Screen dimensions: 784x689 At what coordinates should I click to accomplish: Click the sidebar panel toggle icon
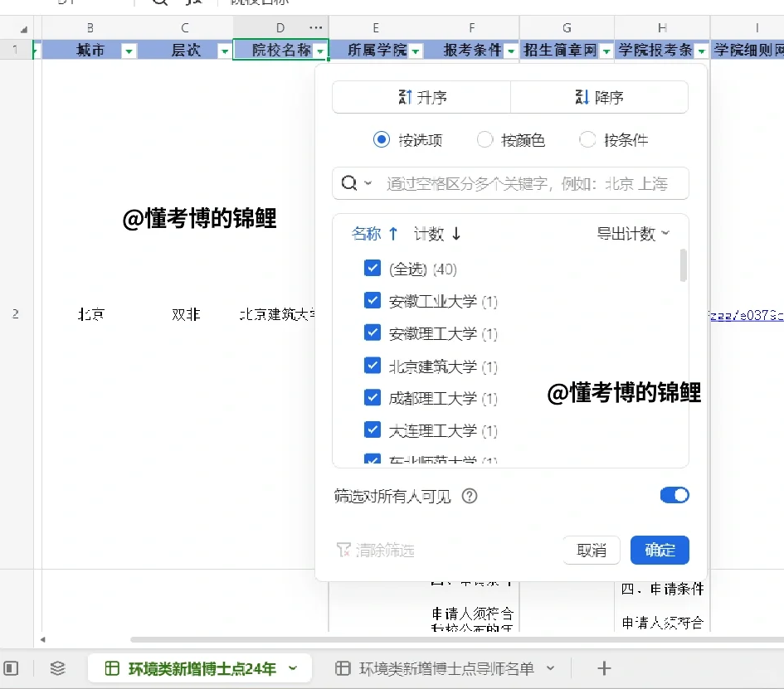[x=11, y=668]
